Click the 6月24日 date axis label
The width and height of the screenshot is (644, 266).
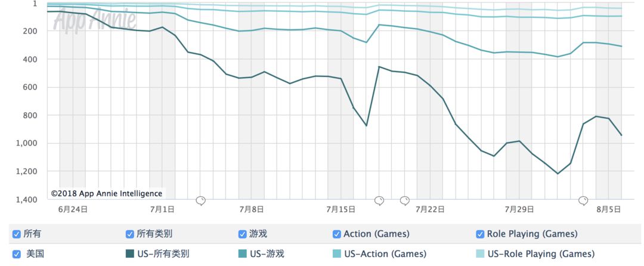tap(73, 210)
